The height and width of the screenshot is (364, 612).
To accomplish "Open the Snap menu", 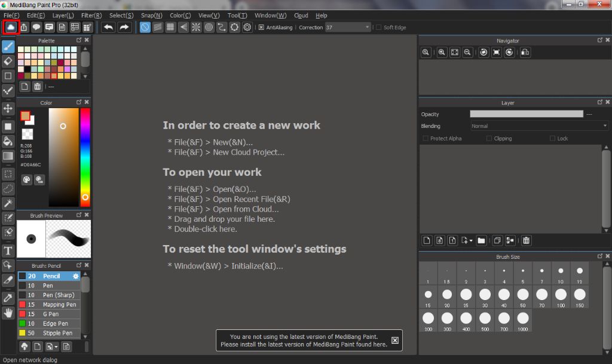I will [x=151, y=15].
